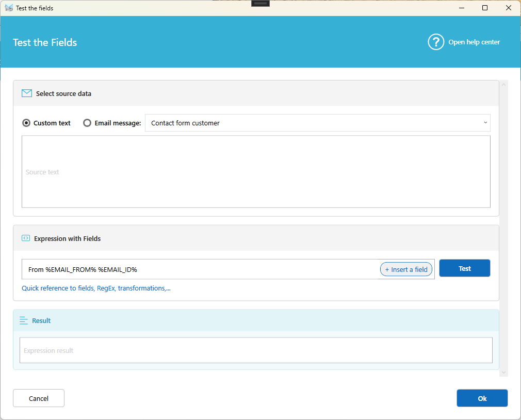Minimize the Test the fields window
This screenshot has width=521, height=420.
pos(462,8)
